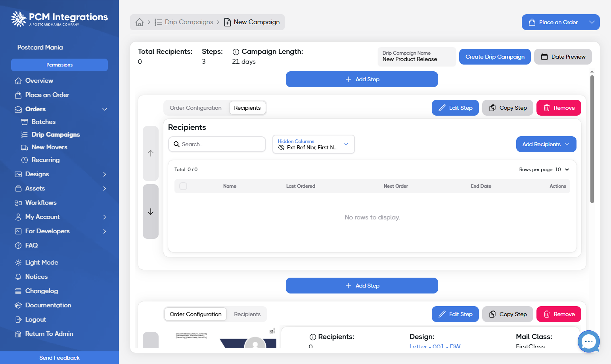
Task: Copy the second step
Action: point(508,314)
